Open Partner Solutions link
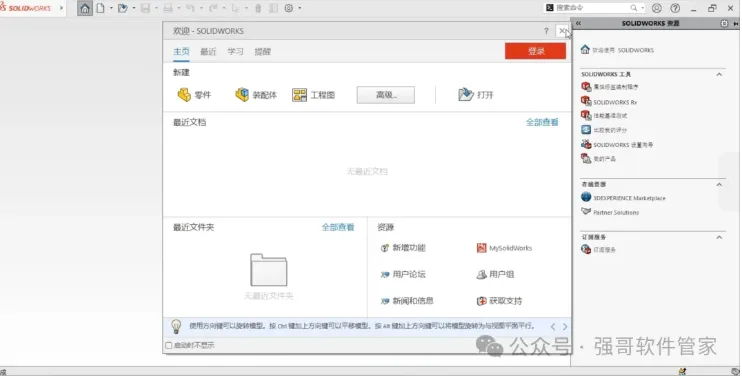The height and width of the screenshot is (379, 742). [x=610, y=212]
